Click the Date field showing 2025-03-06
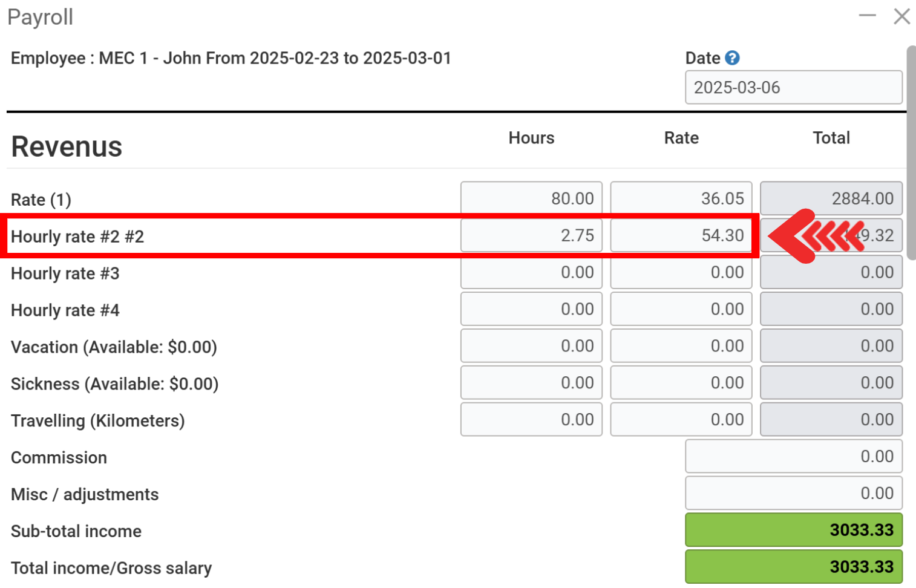916x588 pixels. pos(793,88)
